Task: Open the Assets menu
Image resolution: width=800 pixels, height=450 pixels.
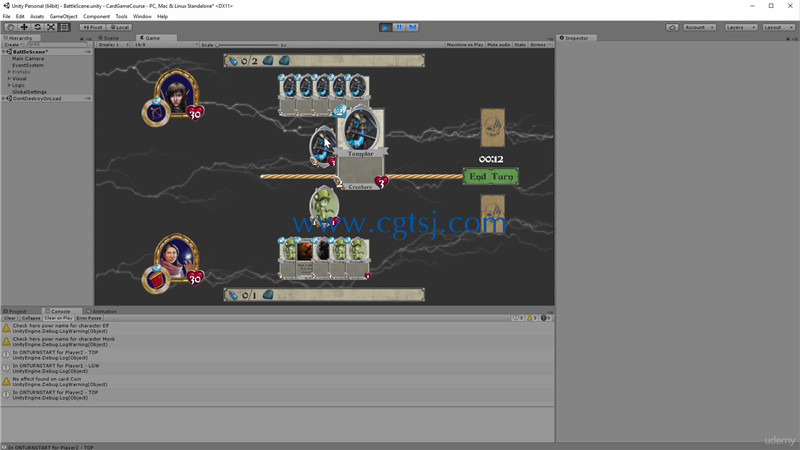Action: click(x=37, y=16)
